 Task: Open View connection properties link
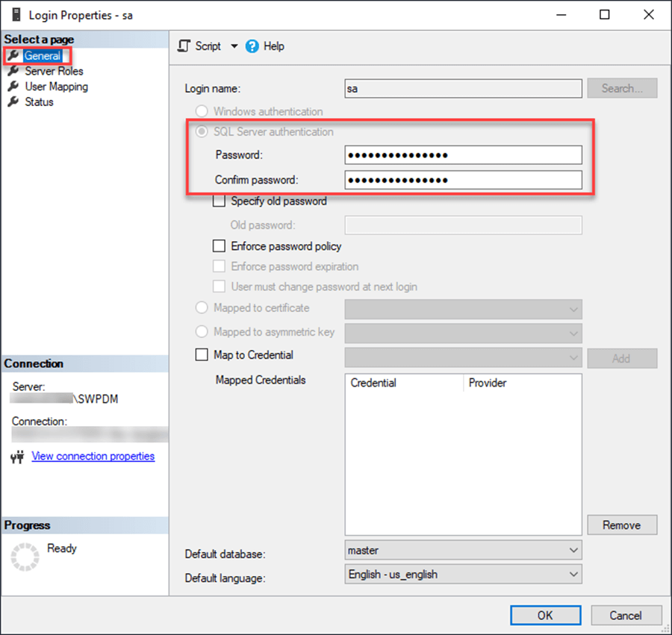coord(93,456)
